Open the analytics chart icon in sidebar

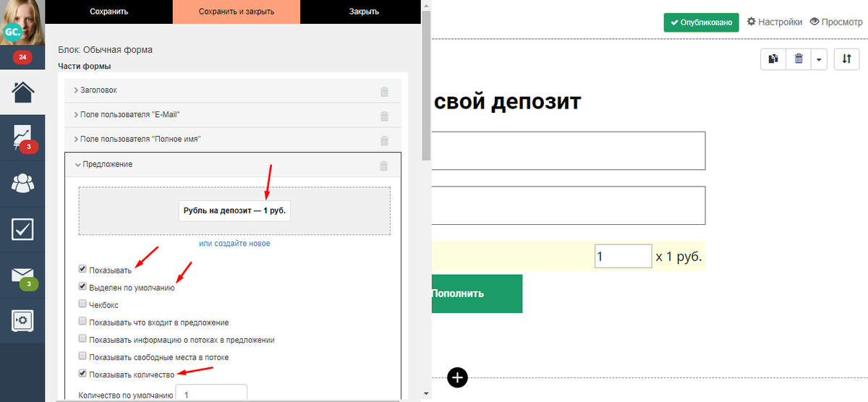[22, 137]
